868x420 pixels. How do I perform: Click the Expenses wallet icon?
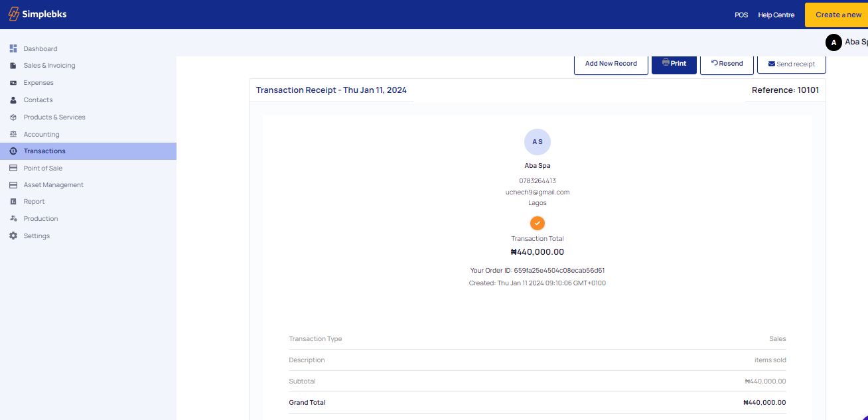pyautogui.click(x=13, y=83)
